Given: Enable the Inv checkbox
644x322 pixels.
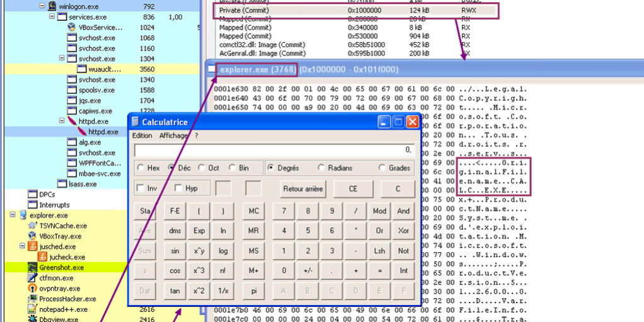Looking at the screenshot, I should [x=140, y=188].
